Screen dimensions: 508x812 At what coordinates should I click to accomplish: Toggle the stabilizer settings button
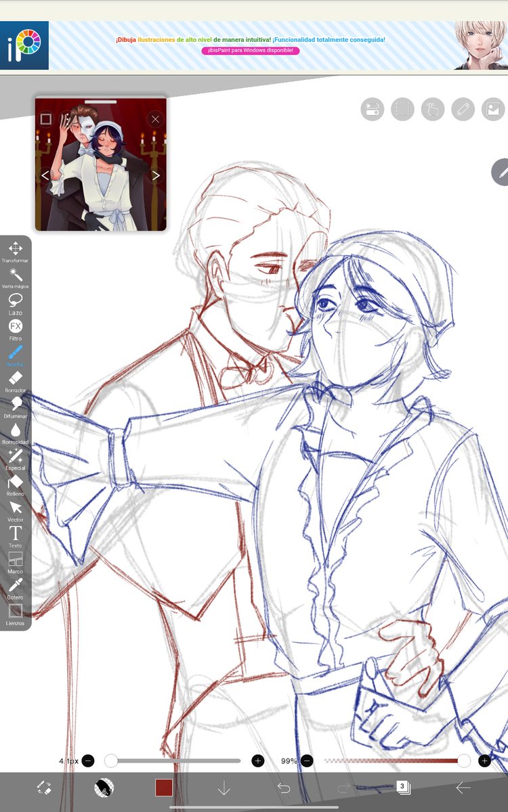coord(373,110)
